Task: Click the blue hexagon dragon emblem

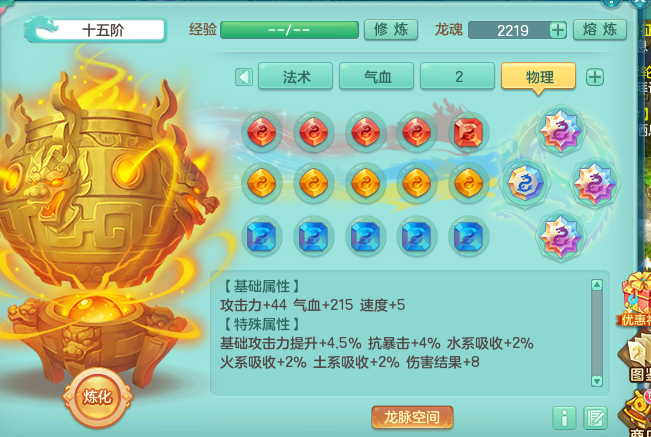Action: coord(525,183)
